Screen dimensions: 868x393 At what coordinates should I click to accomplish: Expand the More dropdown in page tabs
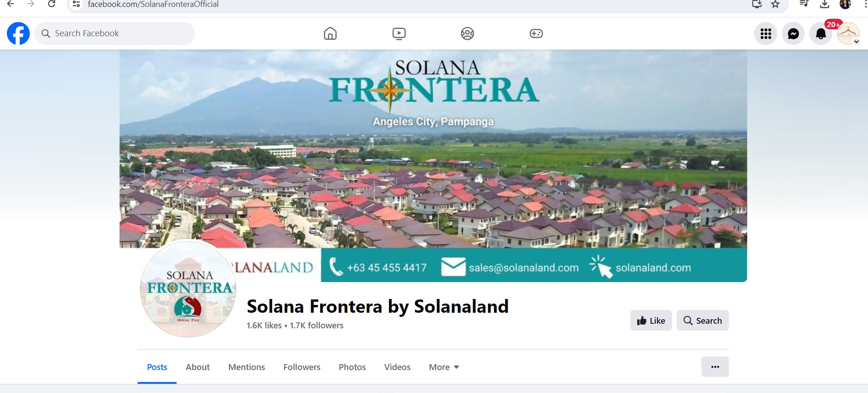coord(444,367)
